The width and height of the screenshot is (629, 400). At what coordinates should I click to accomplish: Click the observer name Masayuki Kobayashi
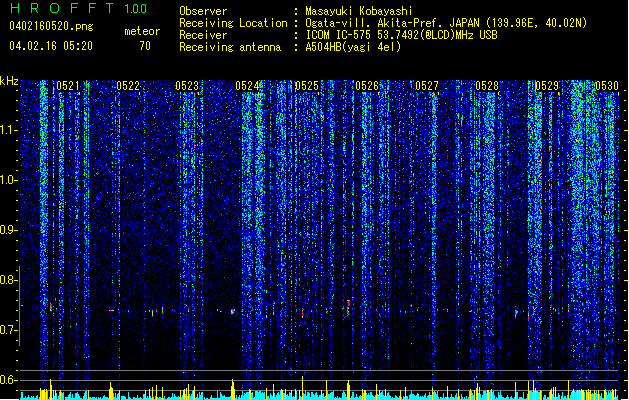(x=359, y=11)
